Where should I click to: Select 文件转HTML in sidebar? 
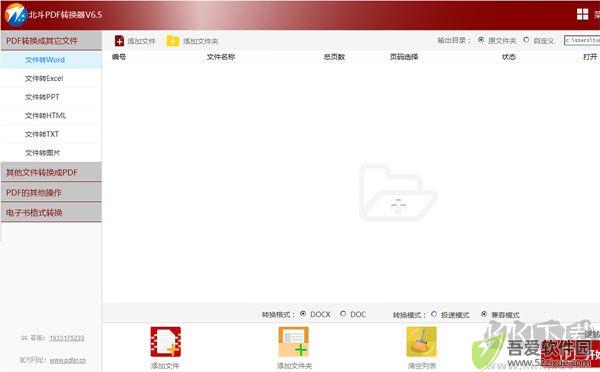click(x=51, y=116)
